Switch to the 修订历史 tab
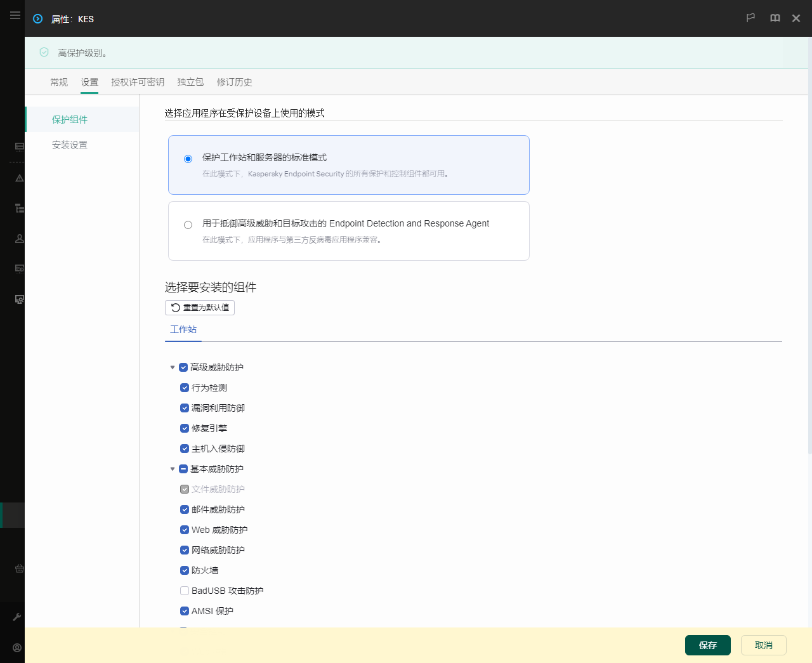The width and height of the screenshot is (812, 663). [234, 82]
